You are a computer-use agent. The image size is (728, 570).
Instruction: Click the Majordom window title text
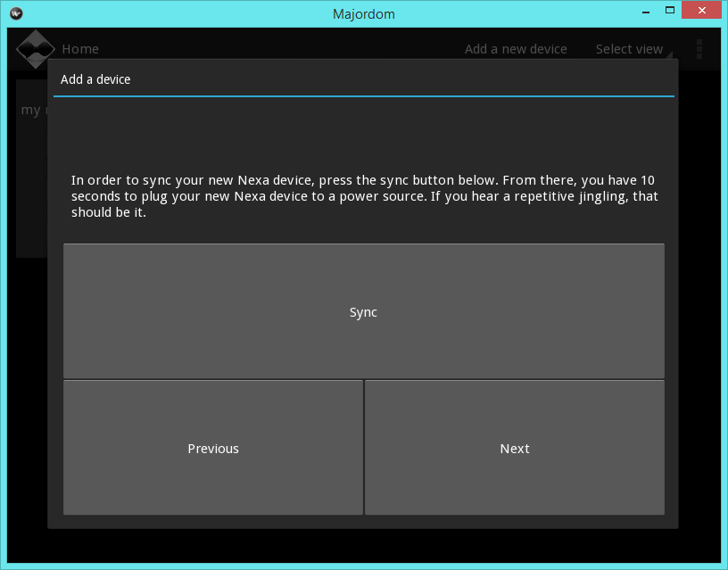click(363, 13)
